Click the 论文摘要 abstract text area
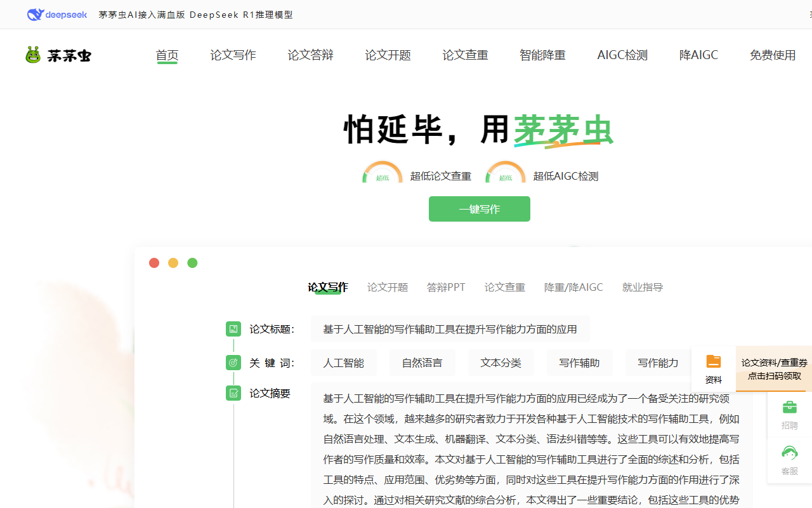The image size is (812, 508). click(x=532, y=446)
